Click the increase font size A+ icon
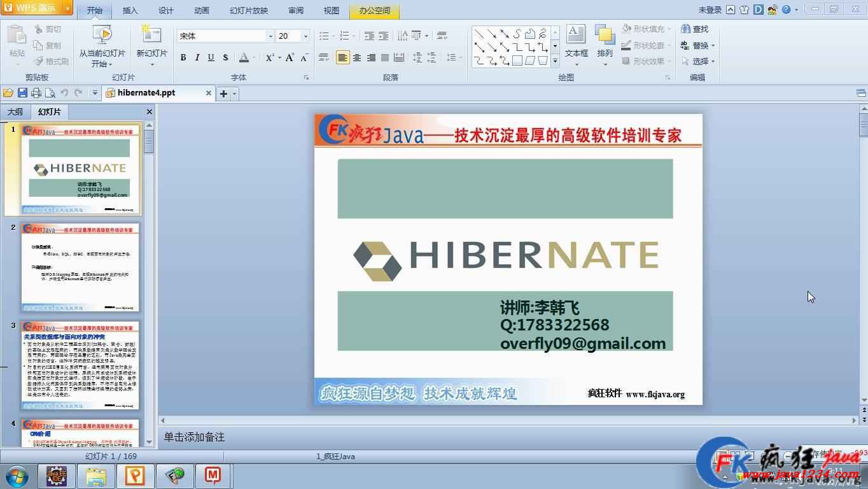 pos(290,57)
